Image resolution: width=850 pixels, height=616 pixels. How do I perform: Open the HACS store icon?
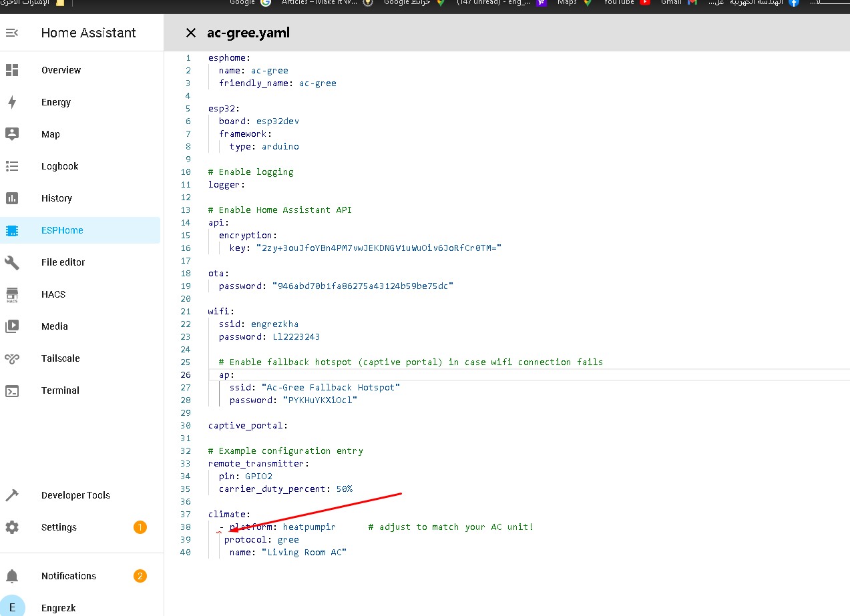pos(12,294)
